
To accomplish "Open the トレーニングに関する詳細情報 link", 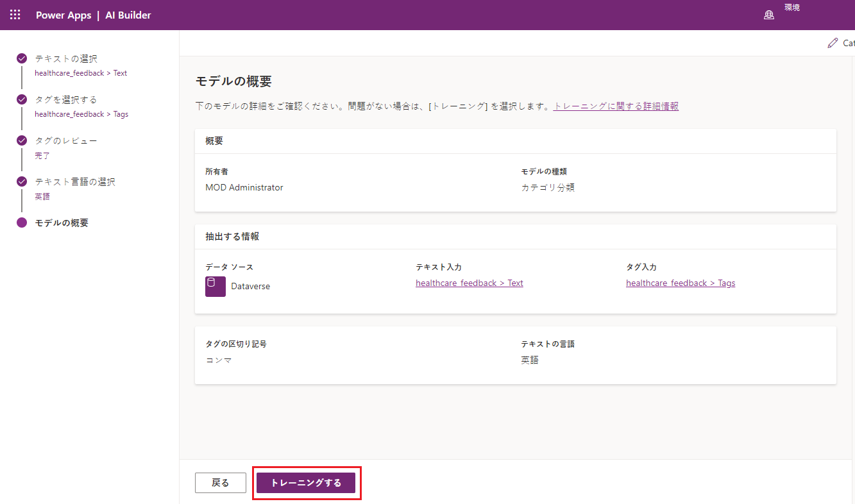I will [x=616, y=106].
